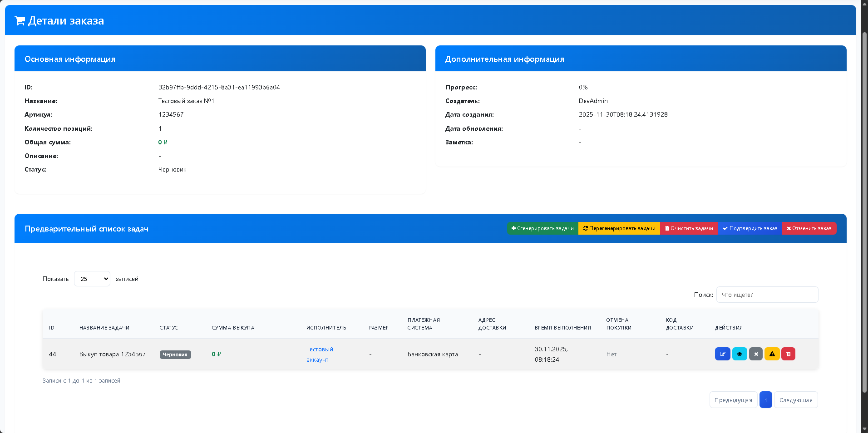Focus the Поиск search field
The width and height of the screenshot is (868, 433).
767,295
